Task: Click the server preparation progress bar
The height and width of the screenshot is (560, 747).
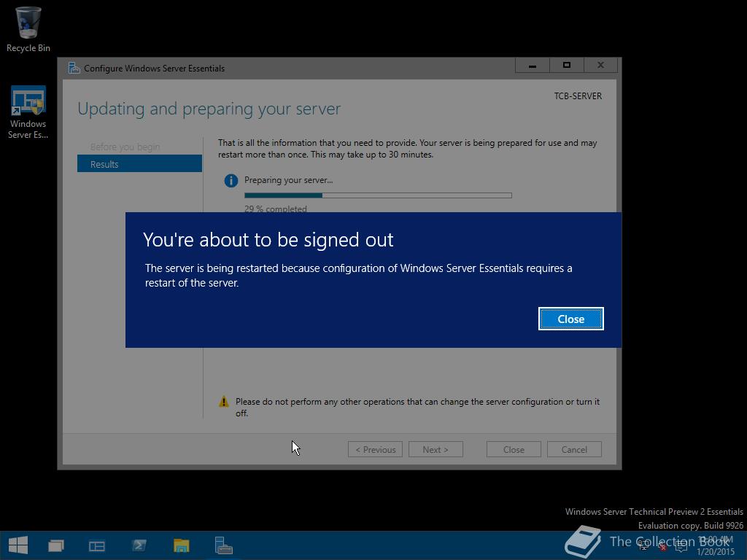Action: pos(379,195)
